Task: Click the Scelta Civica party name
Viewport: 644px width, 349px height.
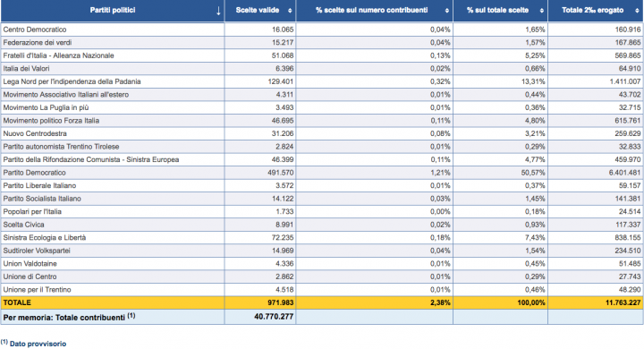Action: pos(23,225)
